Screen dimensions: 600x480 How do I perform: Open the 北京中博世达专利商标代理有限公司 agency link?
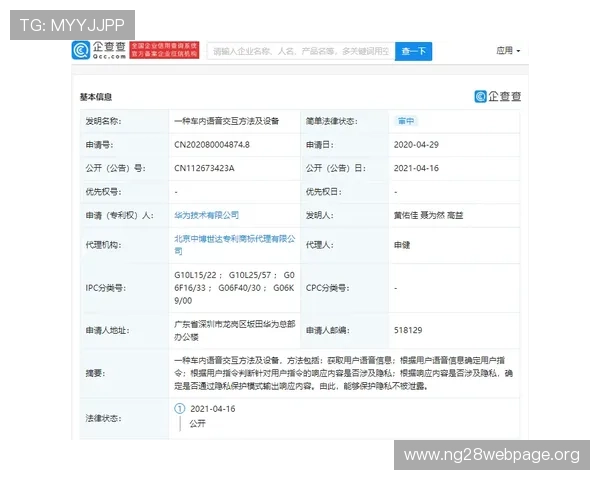pyautogui.click(x=235, y=245)
